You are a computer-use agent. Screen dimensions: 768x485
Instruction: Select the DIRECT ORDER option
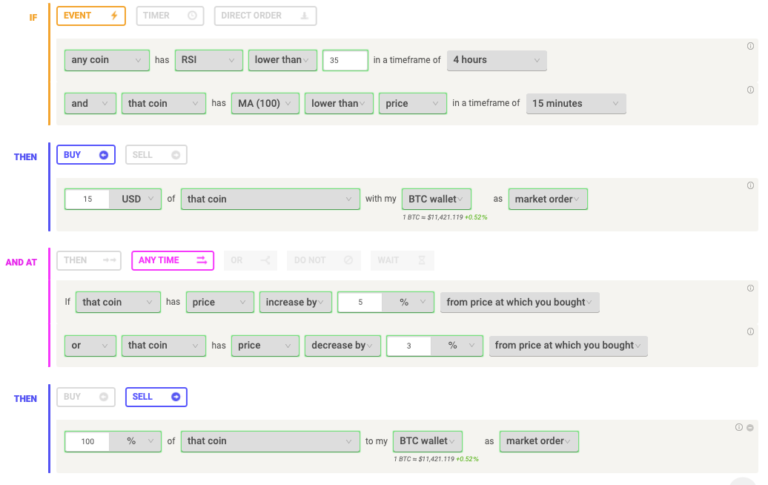point(265,16)
